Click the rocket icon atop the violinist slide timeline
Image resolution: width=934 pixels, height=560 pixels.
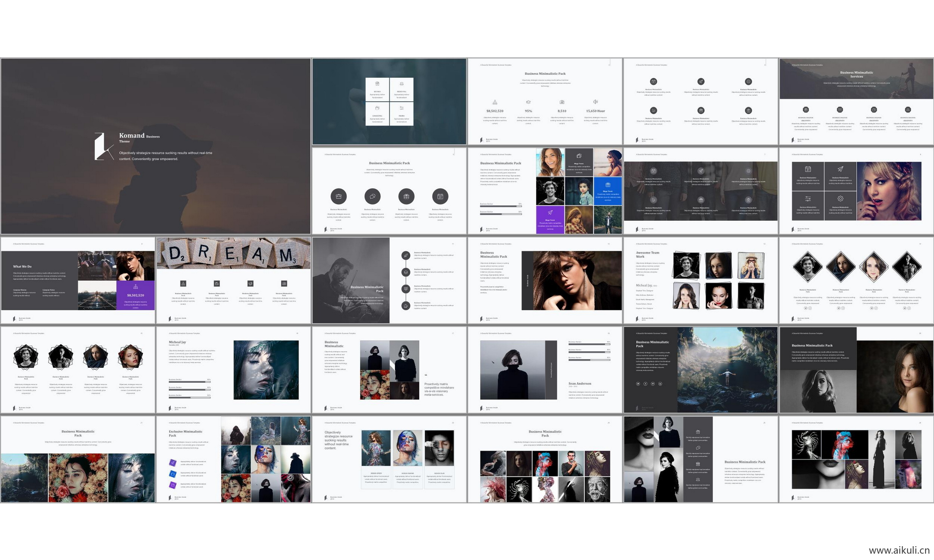(x=405, y=255)
